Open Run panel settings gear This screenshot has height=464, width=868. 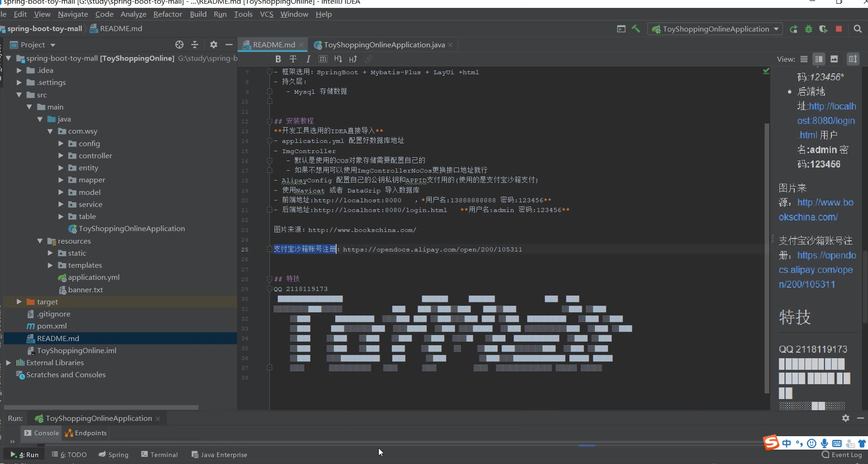point(846,418)
